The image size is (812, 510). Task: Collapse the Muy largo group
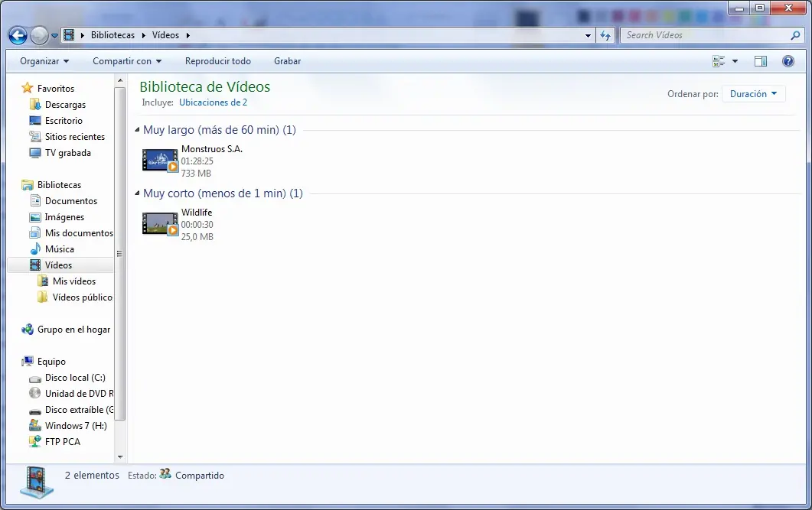coord(137,130)
